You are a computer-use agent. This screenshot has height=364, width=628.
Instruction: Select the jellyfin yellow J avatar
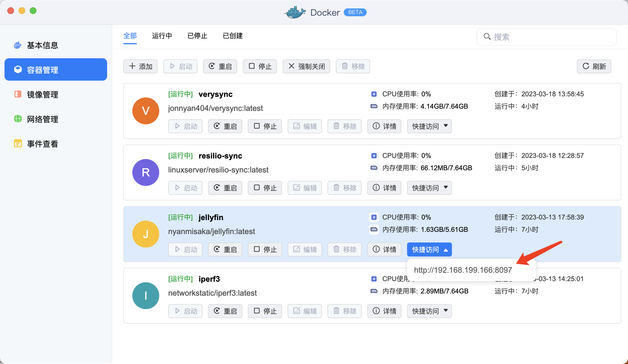(146, 234)
